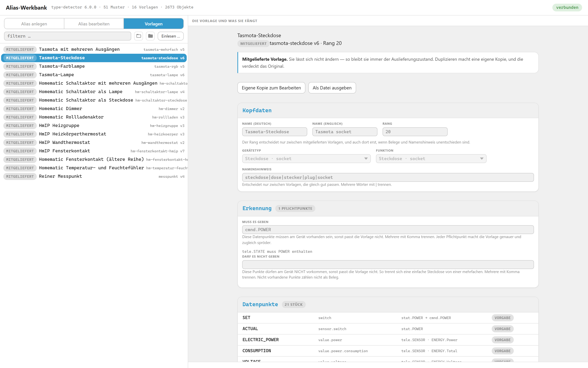Click the sensor.switch role text

click(332, 329)
